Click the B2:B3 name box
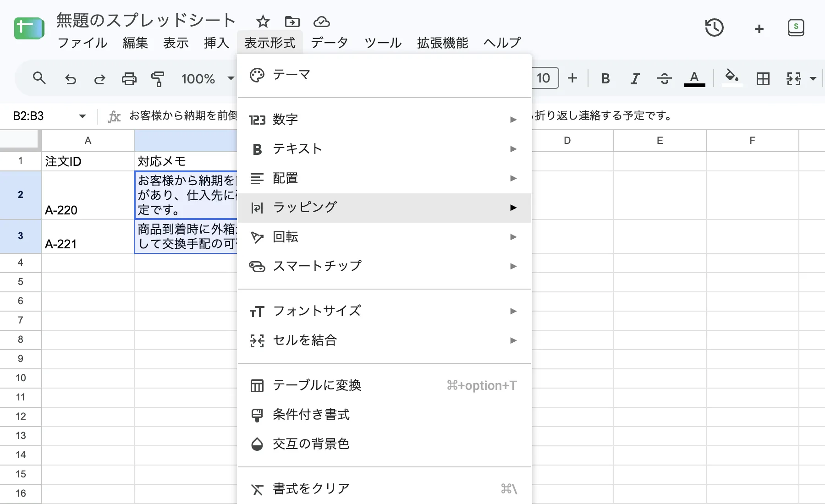 (x=28, y=116)
